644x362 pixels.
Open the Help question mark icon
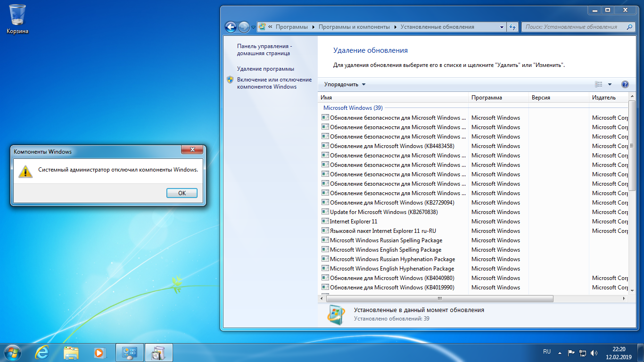pyautogui.click(x=625, y=85)
